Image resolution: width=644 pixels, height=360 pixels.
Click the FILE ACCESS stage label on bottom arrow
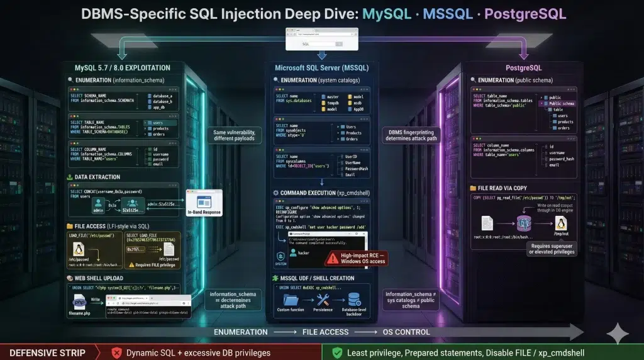click(325, 332)
